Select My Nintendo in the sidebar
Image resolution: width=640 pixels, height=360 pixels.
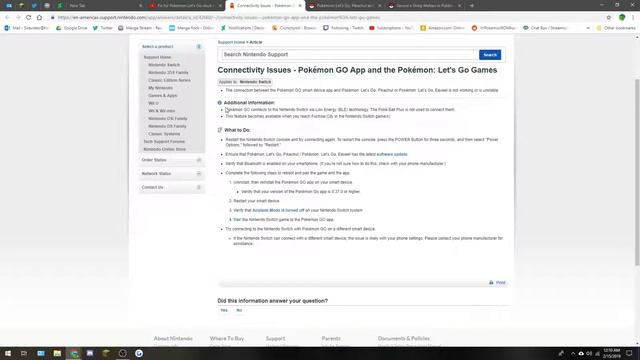coord(160,88)
